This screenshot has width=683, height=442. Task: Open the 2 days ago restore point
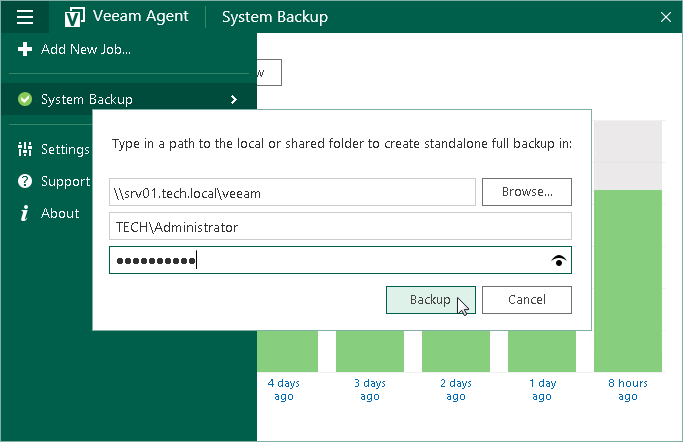pos(456,390)
